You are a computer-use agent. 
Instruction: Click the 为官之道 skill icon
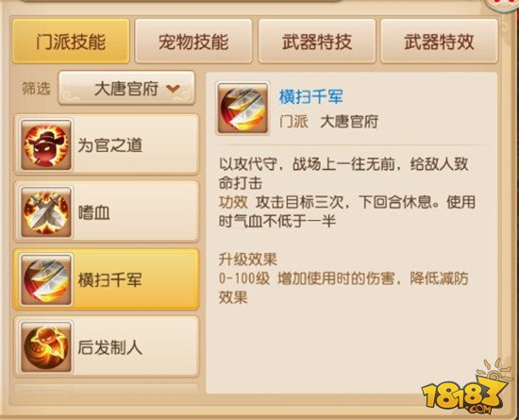point(46,145)
